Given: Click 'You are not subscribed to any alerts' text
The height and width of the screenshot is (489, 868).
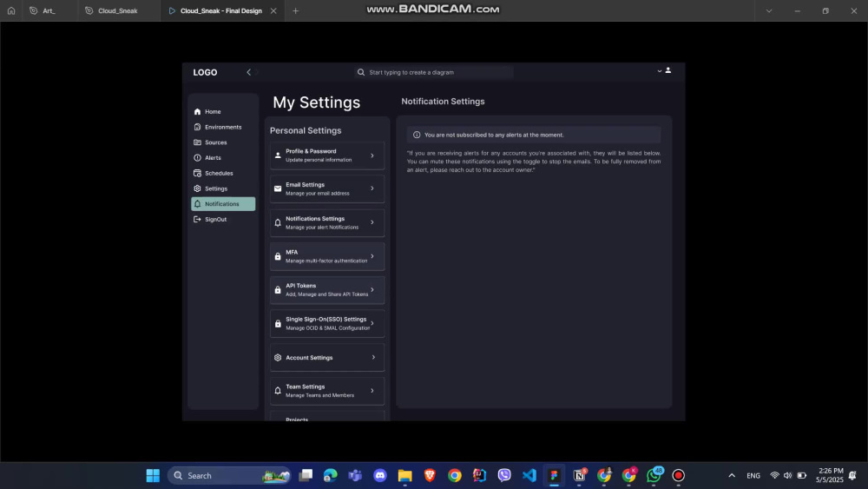Looking at the screenshot, I should pos(494,135).
